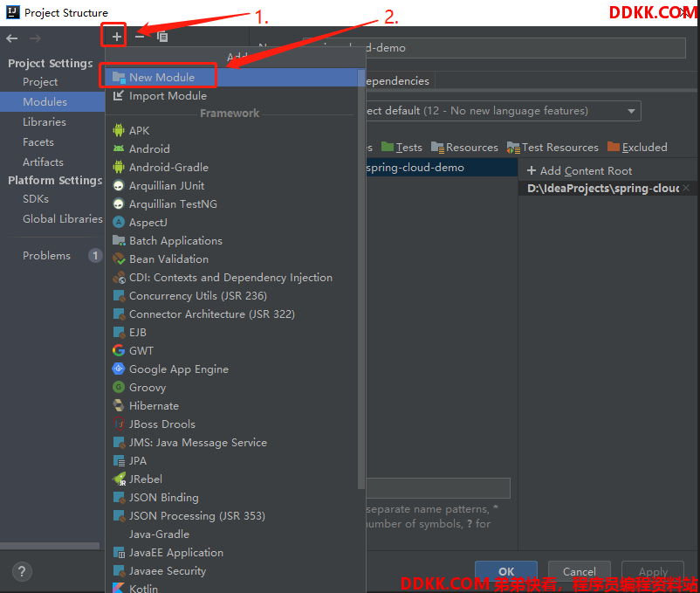
Task: Click the copy module toolbar icon
Action: [162, 37]
